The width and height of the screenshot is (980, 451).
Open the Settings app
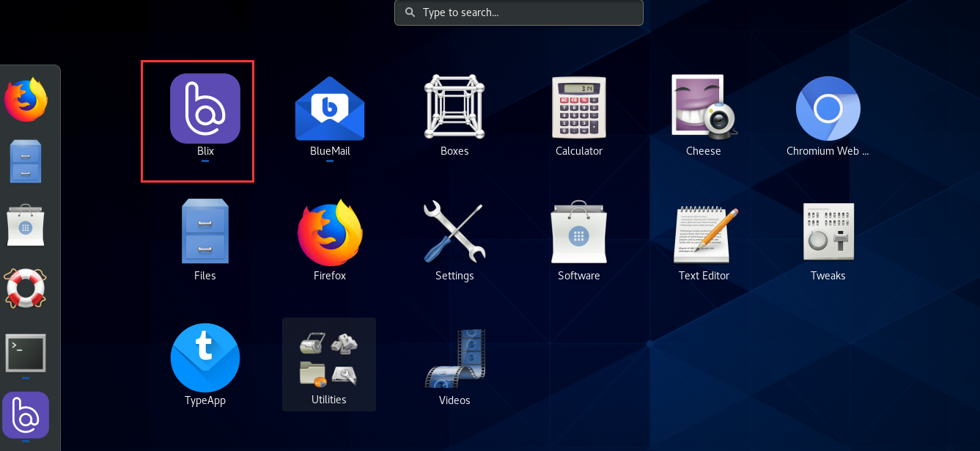click(x=454, y=232)
